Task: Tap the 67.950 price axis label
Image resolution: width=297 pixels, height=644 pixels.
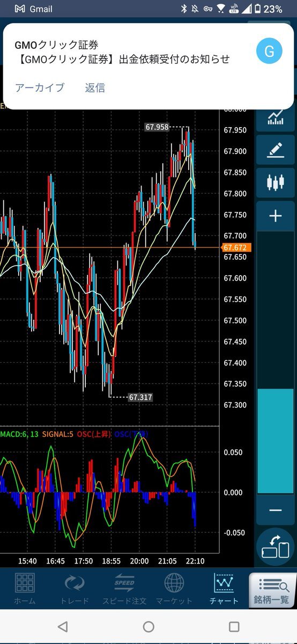Action: tap(235, 130)
